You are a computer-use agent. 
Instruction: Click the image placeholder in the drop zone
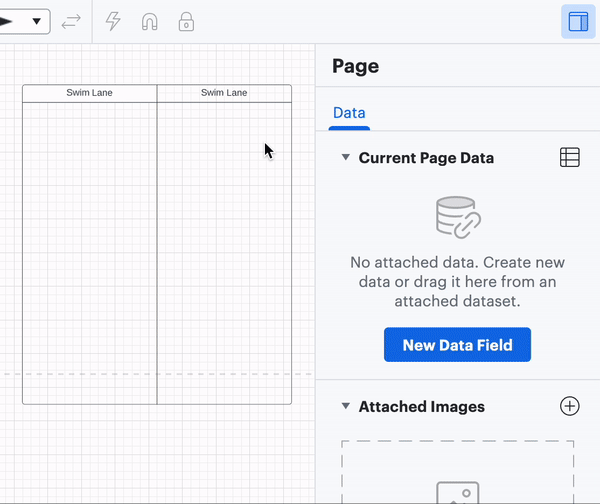(457, 492)
